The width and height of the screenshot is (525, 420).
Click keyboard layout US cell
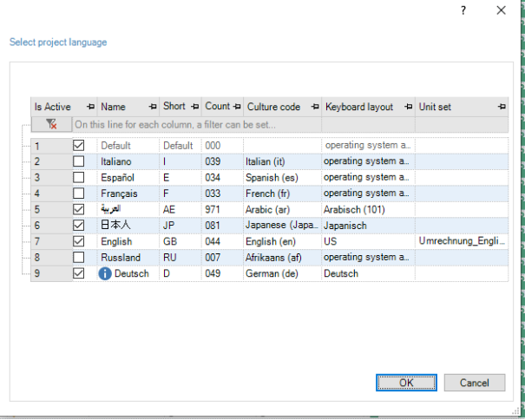coord(368,241)
